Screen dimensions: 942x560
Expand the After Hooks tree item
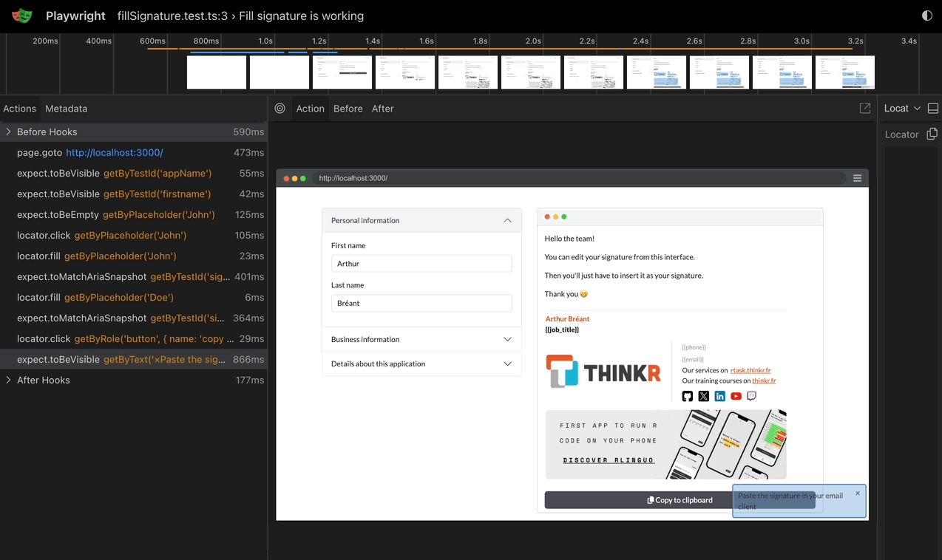click(x=9, y=380)
